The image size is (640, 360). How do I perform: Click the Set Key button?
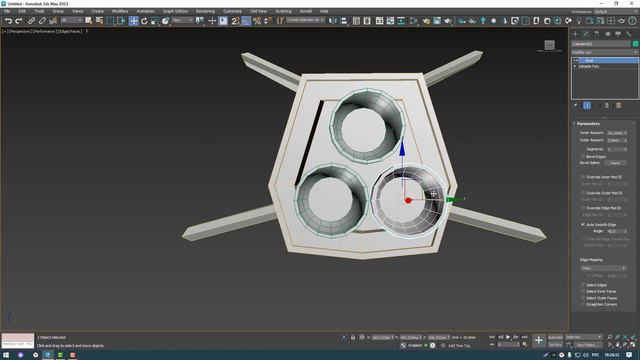555,344
